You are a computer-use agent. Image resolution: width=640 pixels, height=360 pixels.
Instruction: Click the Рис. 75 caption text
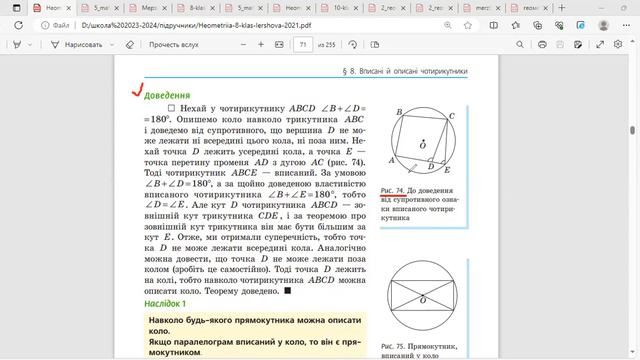tap(419, 351)
